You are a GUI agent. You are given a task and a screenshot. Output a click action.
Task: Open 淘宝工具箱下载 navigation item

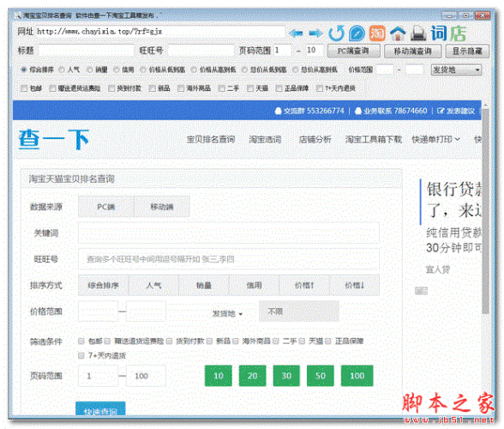click(x=374, y=139)
